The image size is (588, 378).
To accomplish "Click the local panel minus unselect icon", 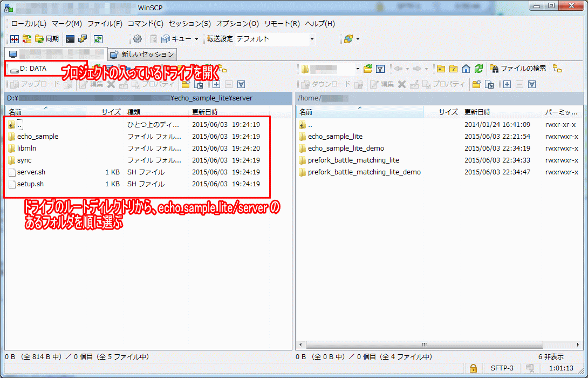I will tap(229, 84).
